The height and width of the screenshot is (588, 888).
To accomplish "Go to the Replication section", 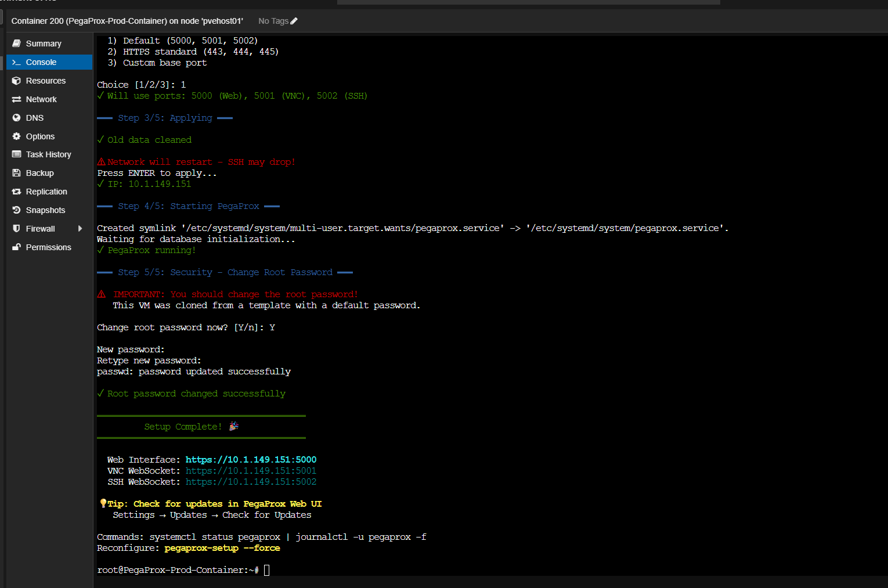I will pyautogui.click(x=46, y=192).
